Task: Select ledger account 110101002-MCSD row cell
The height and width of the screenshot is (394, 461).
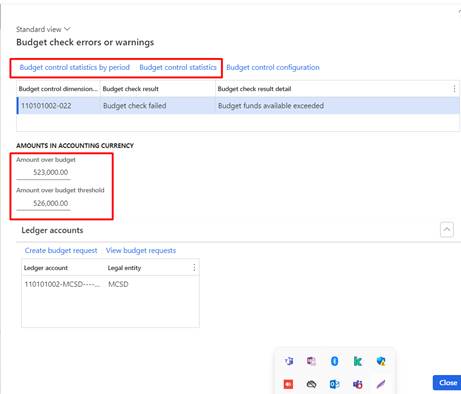Action: 63,284
